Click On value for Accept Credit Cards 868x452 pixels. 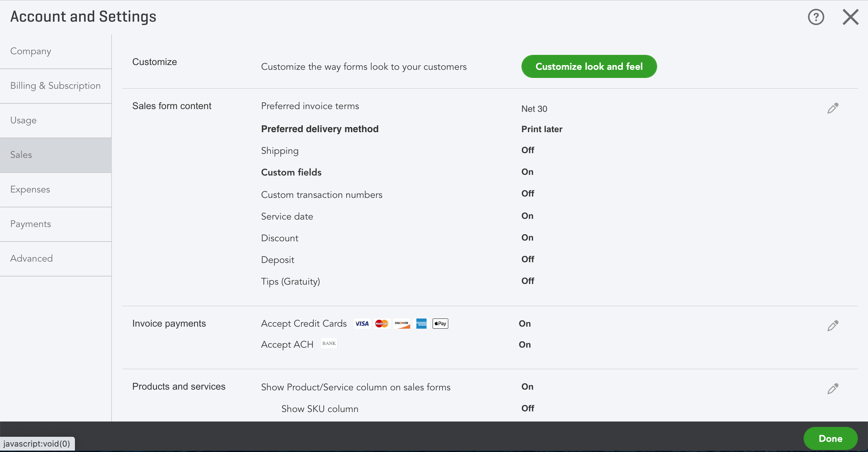(x=525, y=324)
